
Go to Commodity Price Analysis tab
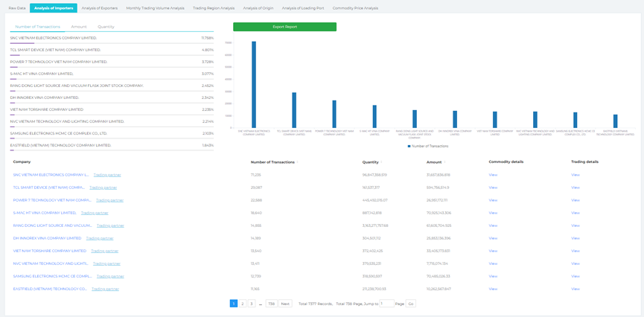pos(355,8)
